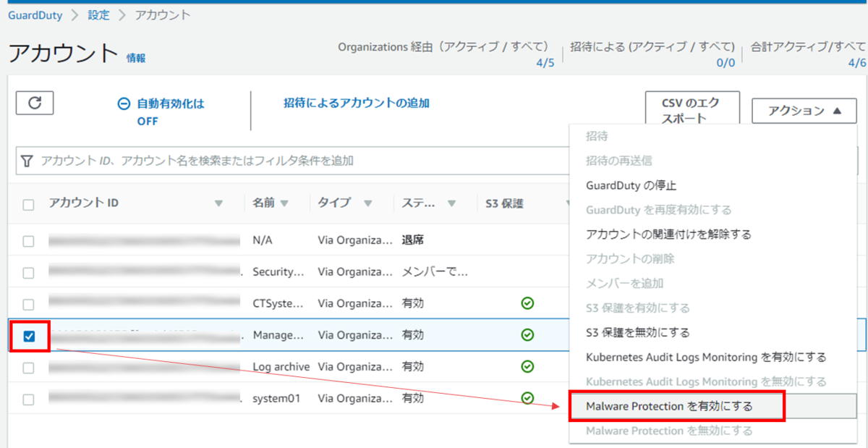This screenshot has width=868, height=448.
Task: Click the greyed メンバーを追加 menu entry
Action: tap(624, 284)
